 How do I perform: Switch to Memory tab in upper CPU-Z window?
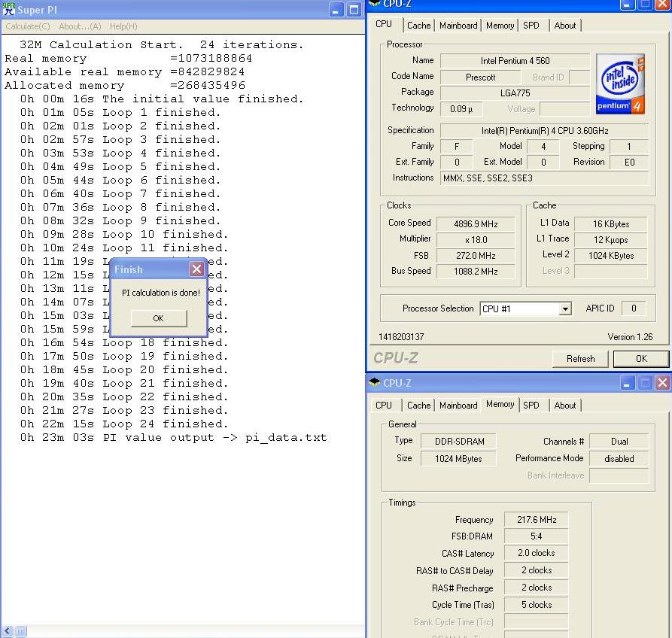[500, 26]
